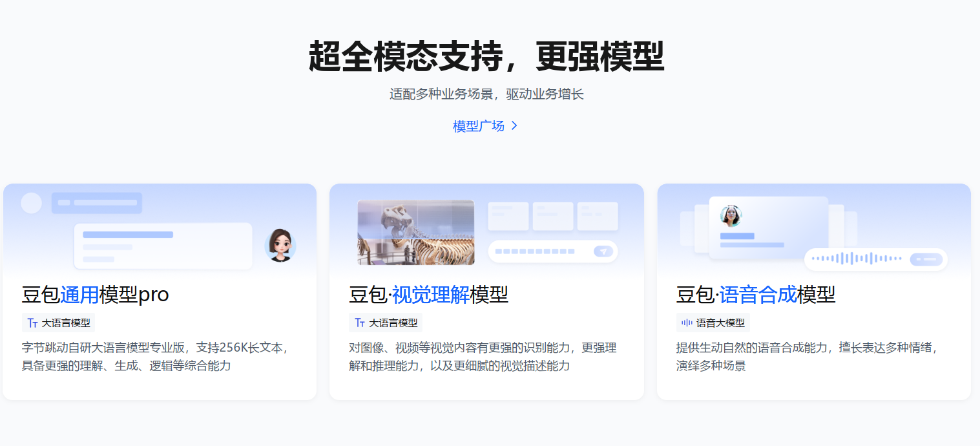
Task: Open the 豆包·语音合成模型 card title
Action: 756,295
